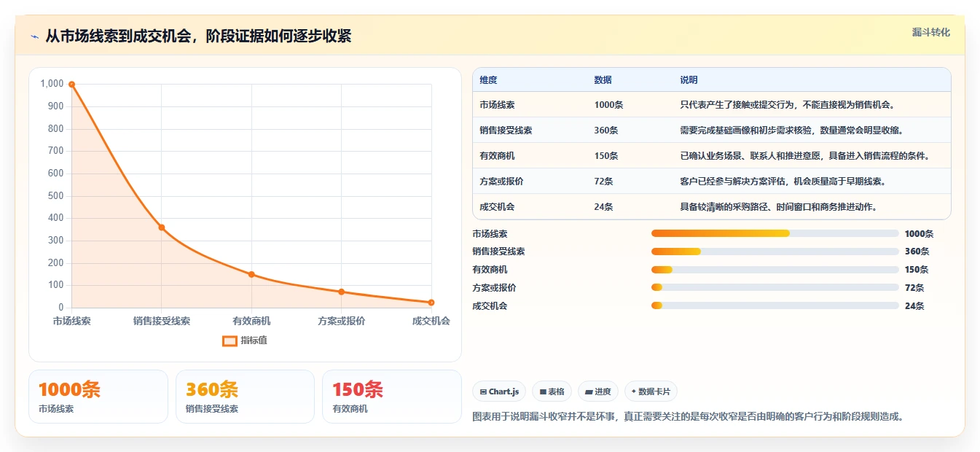Click the 方案或报价 progress bar

(775, 287)
